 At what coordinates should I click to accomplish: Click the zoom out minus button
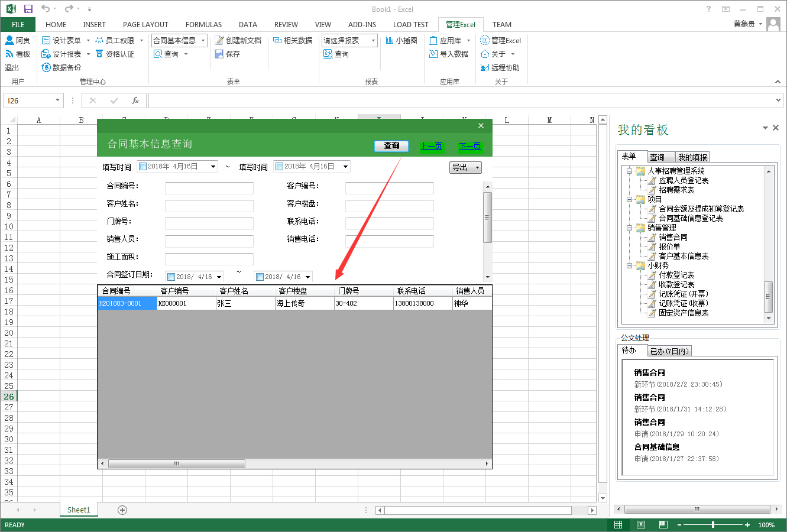point(679,525)
